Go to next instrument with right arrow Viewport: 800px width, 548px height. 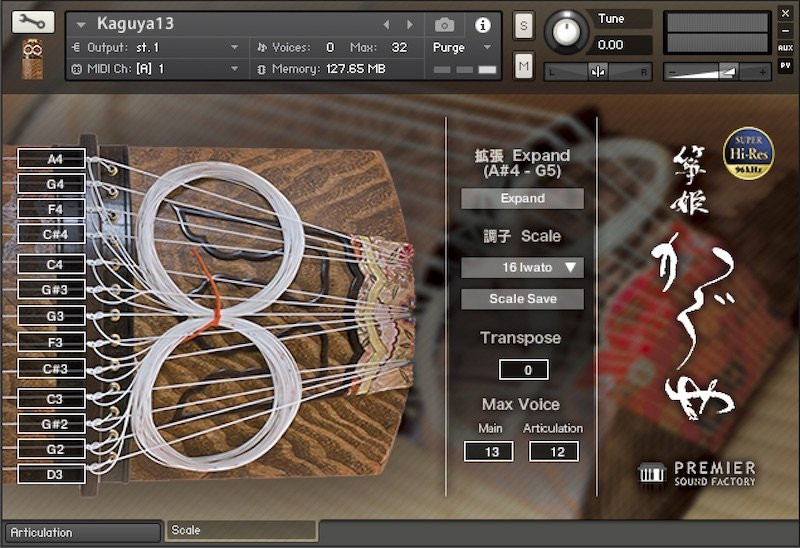[x=410, y=24]
